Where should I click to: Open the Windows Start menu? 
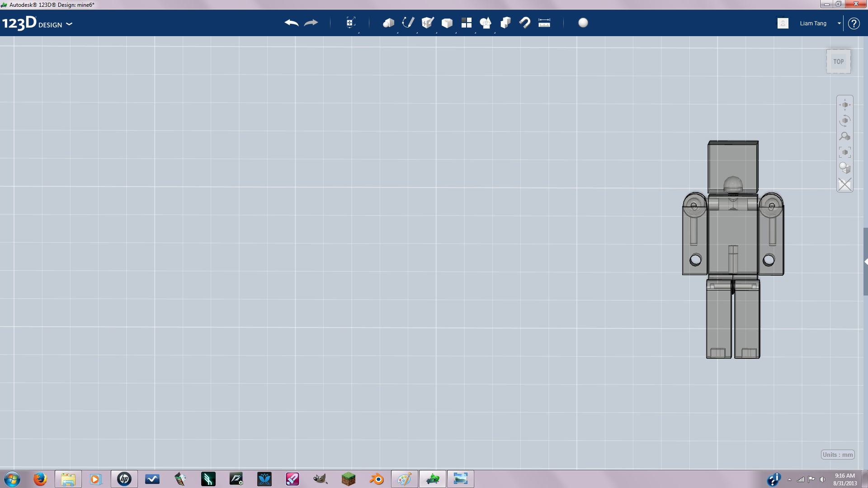coord(12,479)
